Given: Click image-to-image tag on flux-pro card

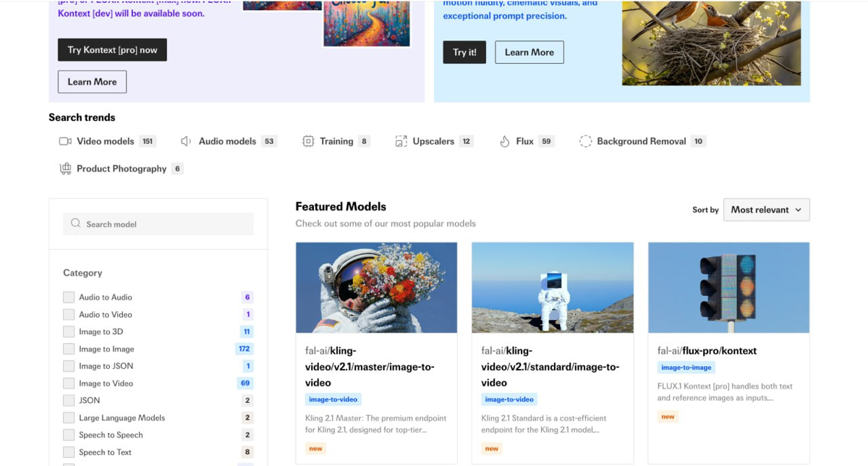Looking at the screenshot, I should (x=686, y=368).
